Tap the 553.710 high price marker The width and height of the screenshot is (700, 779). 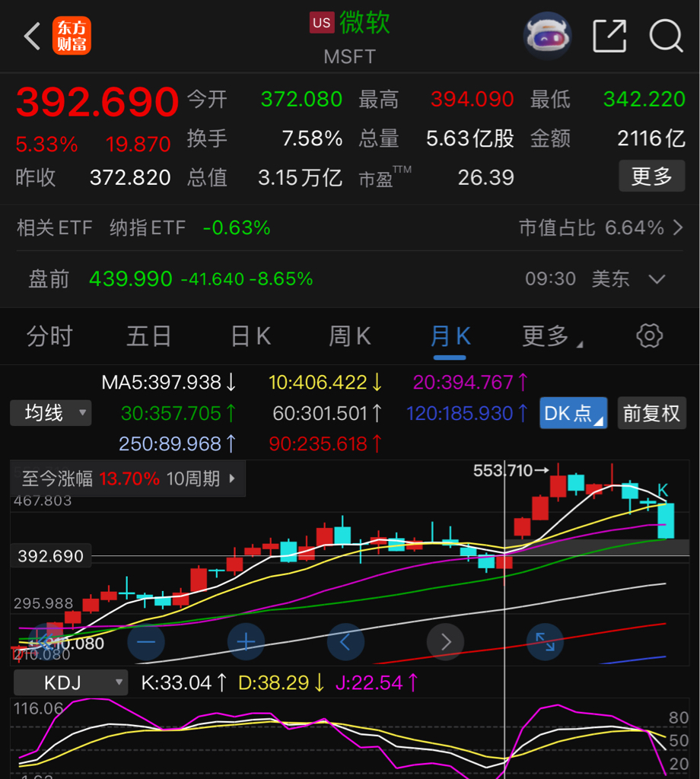click(511, 470)
